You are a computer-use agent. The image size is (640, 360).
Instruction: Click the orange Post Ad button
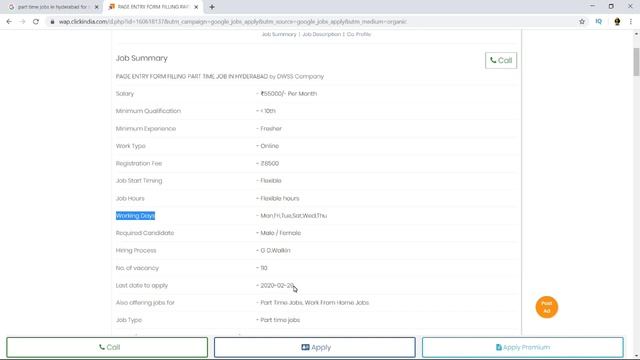point(547,307)
